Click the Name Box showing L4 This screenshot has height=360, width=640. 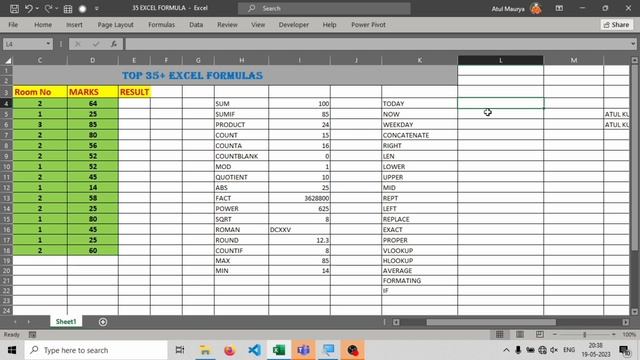point(24,44)
